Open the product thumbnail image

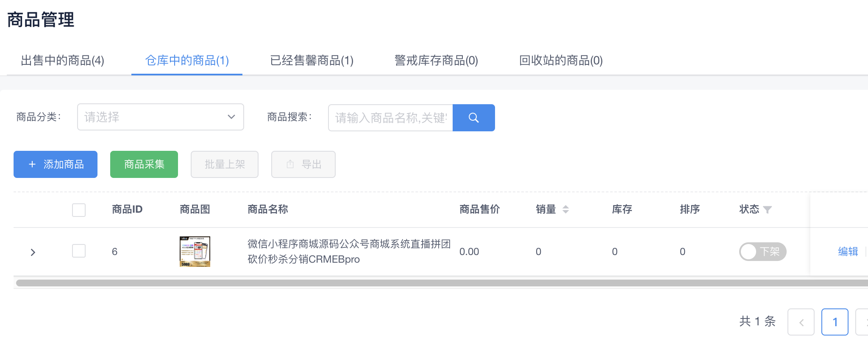pyautogui.click(x=195, y=252)
